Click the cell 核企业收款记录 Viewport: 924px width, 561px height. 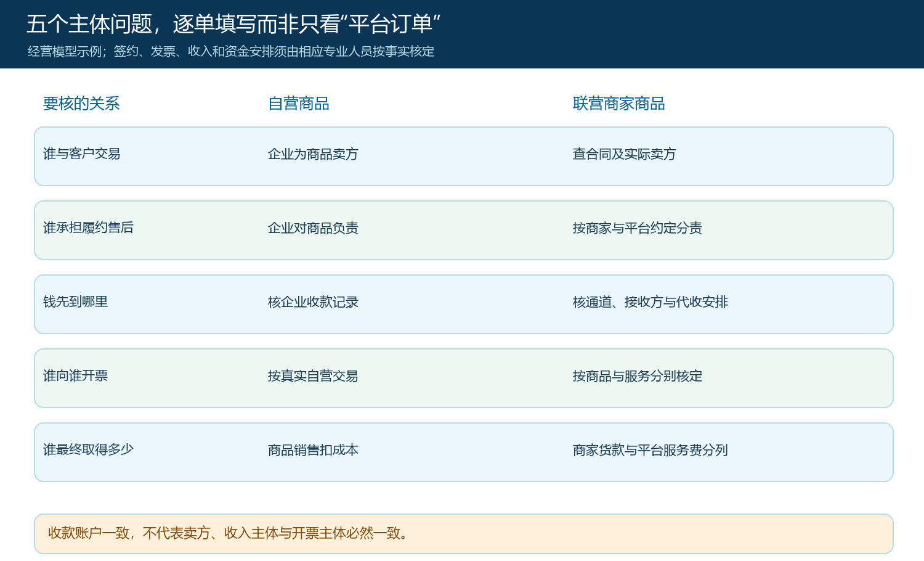click(x=313, y=302)
